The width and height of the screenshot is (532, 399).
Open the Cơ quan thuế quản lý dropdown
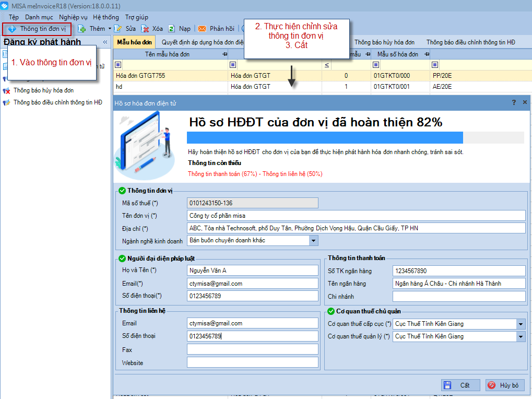[521, 336]
